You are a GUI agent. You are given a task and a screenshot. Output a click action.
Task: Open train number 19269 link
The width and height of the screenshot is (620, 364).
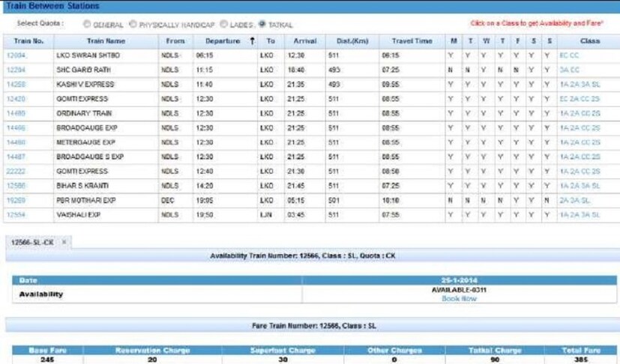coord(15,201)
